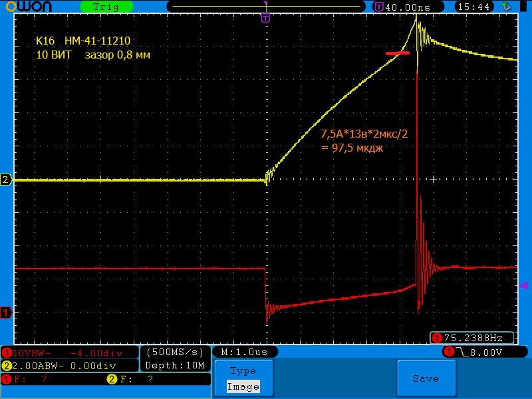Viewport: 532px width, 399px height.
Task: Click the trigger source channel 1 icon
Action: tap(449, 351)
